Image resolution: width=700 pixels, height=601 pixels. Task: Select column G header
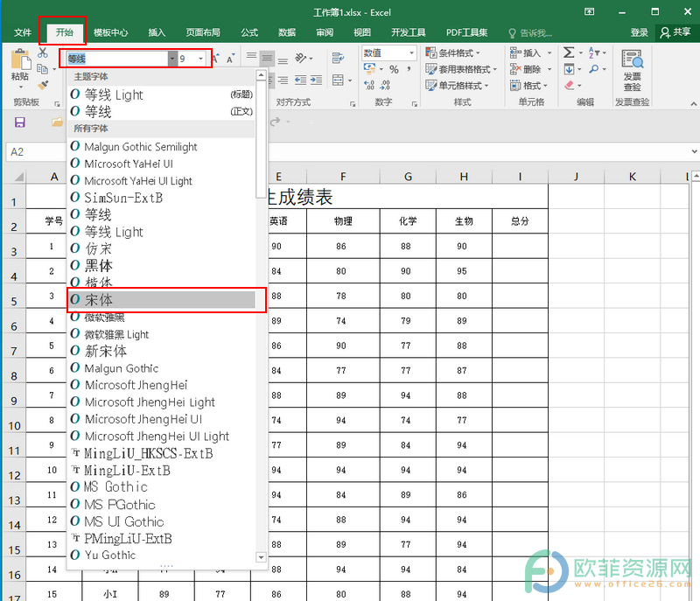(x=408, y=177)
